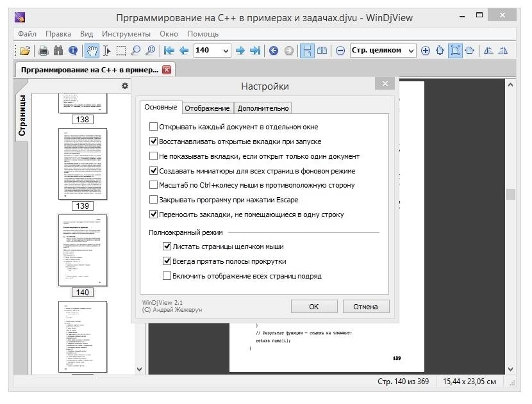Viewport: 532px width, 404px height.
Task: Switch to continuous layout icon
Action: [x=307, y=51]
